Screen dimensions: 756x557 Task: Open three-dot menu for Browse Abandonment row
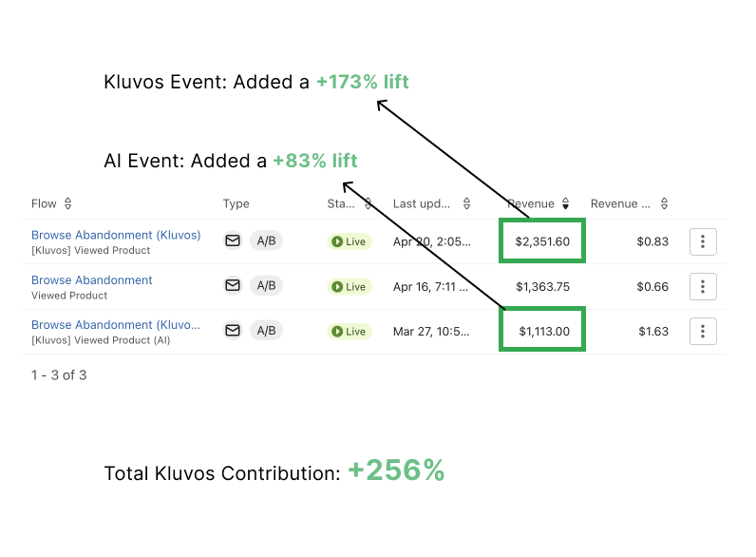point(703,286)
